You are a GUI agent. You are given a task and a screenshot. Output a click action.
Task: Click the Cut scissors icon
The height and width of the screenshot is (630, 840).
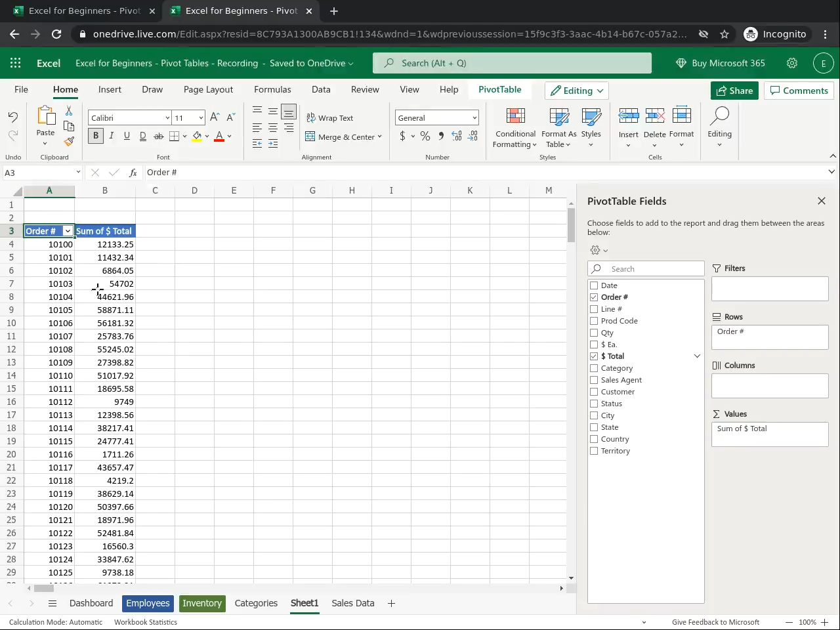pyautogui.click(x=69, y=112)
